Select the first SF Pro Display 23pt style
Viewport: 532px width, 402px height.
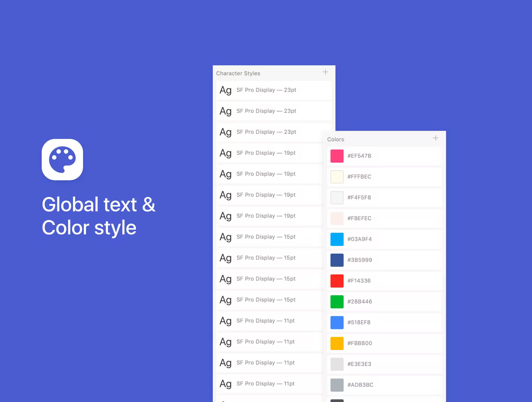click(x=274, y=90)
